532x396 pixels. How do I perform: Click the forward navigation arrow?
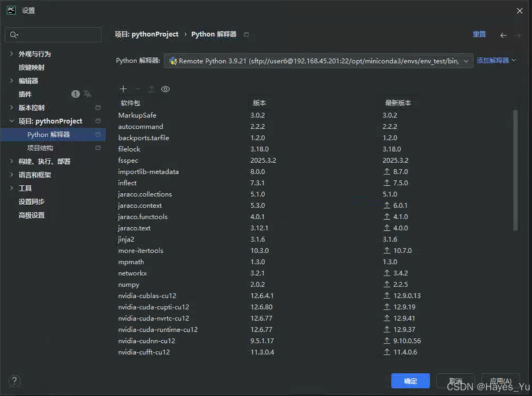(x=517, y=35)
